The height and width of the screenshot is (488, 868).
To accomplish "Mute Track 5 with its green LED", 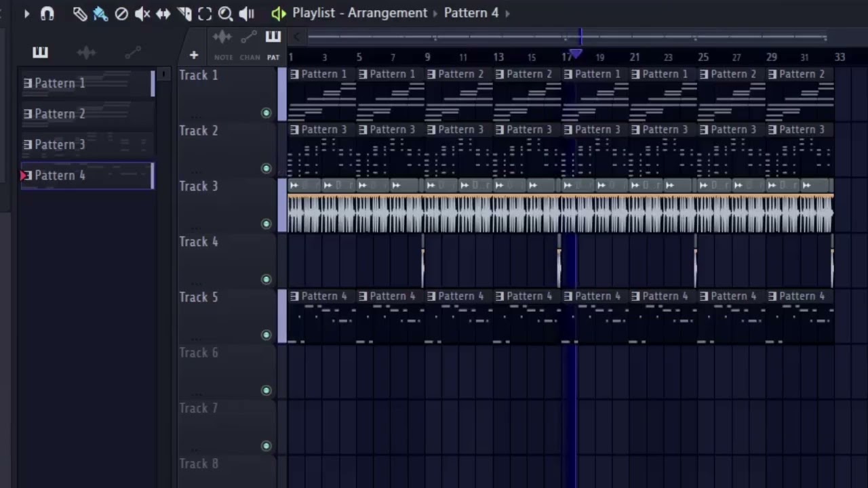I will pos(266,335).
